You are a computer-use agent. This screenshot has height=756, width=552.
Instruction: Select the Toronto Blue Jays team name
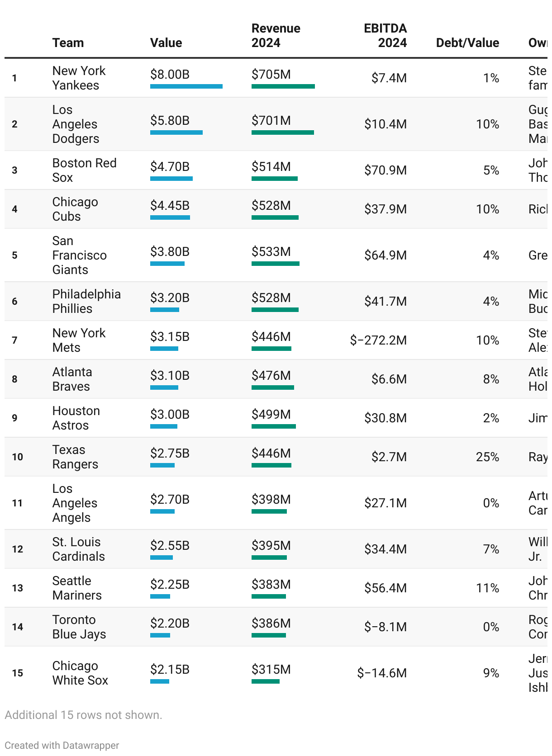click(79, 627)
